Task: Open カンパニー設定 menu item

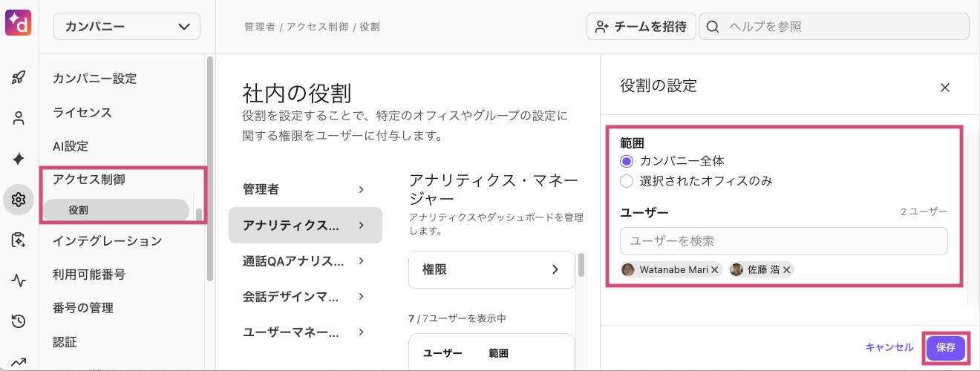Action: (x=95, y=79)
